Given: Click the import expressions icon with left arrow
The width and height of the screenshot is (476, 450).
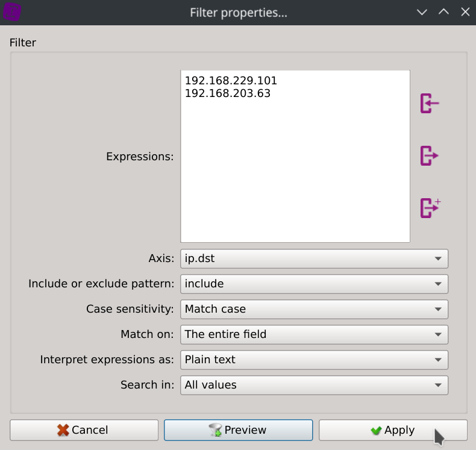Looking at the screenshot, I should 429,104.
